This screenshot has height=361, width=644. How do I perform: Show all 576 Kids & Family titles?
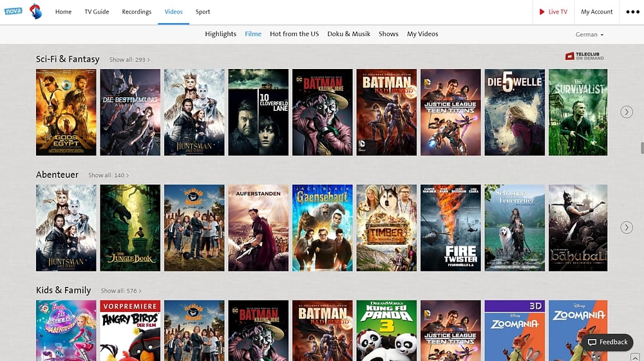[x=121, y=291]
